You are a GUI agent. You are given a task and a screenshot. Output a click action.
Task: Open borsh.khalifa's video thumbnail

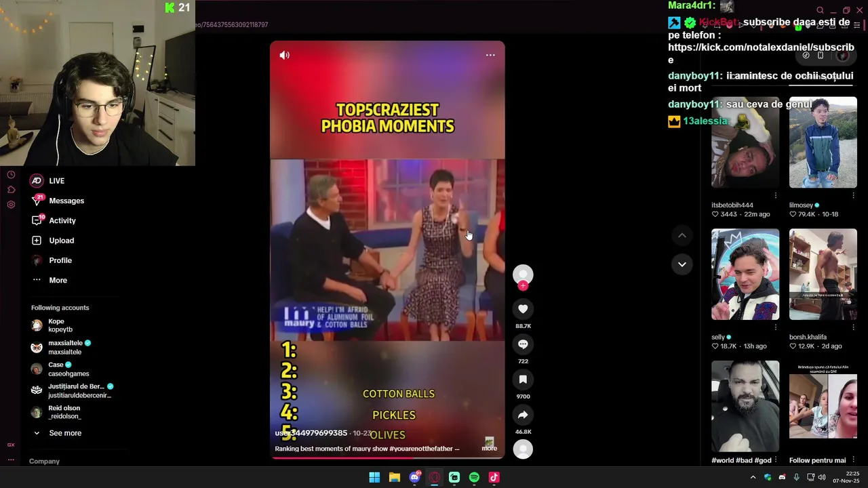(x=823, y=274)
